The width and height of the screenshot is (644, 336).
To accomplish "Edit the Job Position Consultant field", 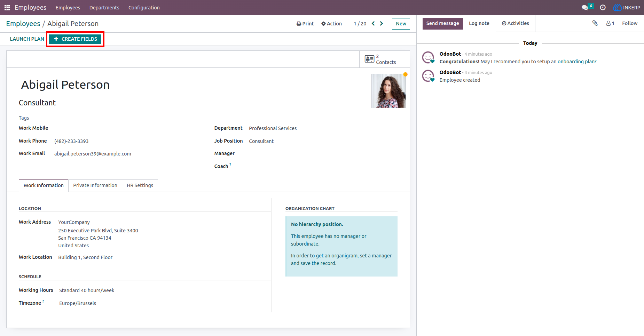I will (261, 141).
